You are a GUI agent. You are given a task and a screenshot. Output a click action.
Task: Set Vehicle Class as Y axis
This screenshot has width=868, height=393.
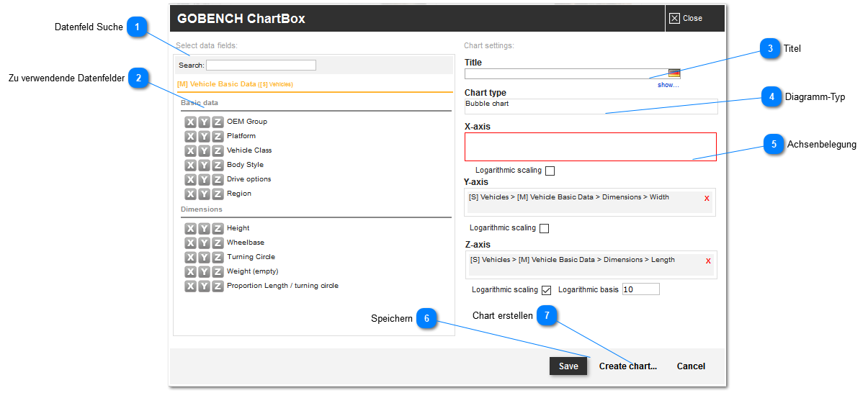click(204, 150)
